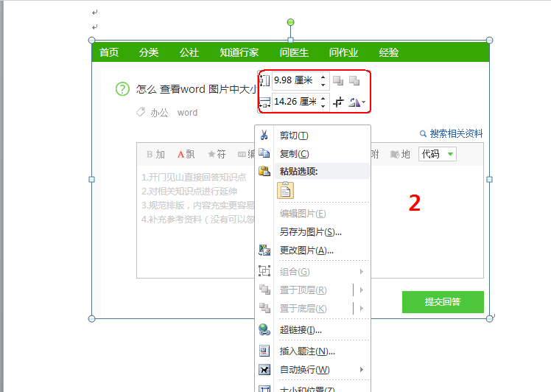The width and height of the screenshot is (551, 392).
Task: Click the Bring Forward icon in mini toolbar
Action: [x=338, y=81]
